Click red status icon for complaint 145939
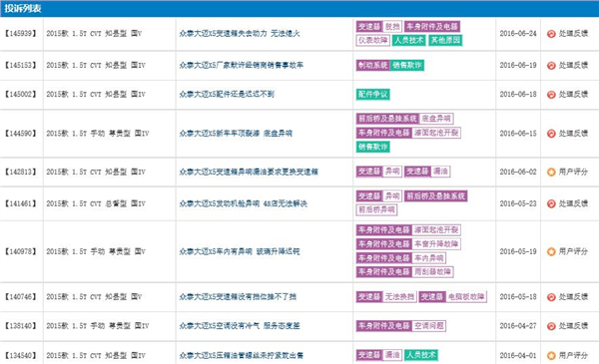Image resolution: width=599 pixels, height=364 pixels. 551,34
